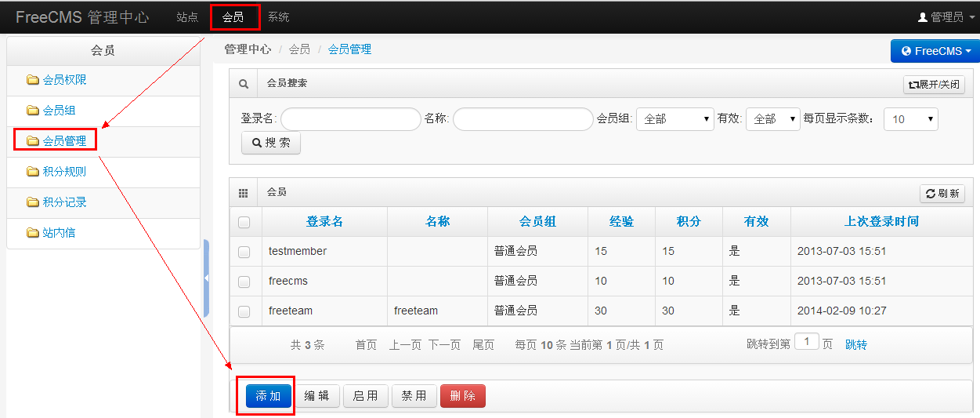980x418 pixels.
Task: Click the 刷新 refresh button
Action: (942, 194)
